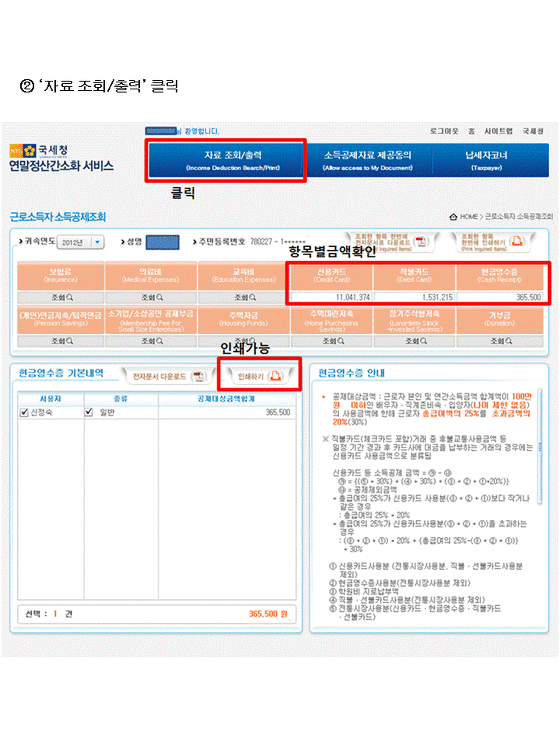560x746 pixels.
Task: Click the 사용자 column header
Action: (50, 399)
